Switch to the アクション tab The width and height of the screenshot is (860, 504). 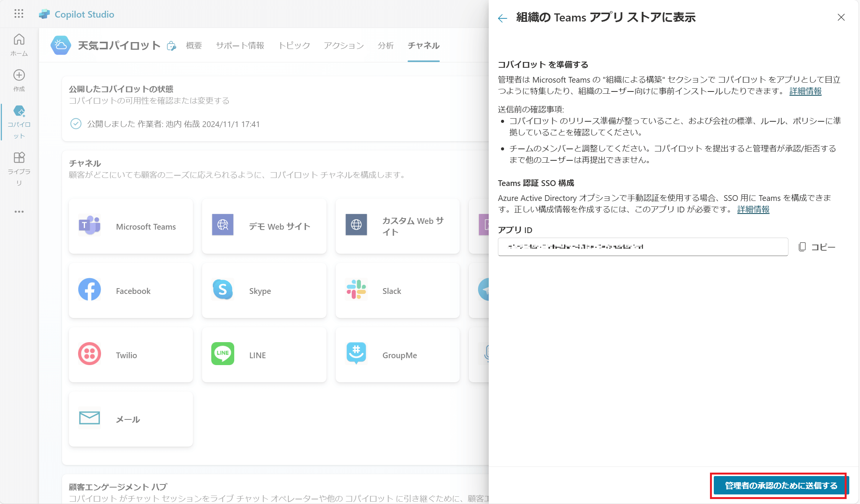pos(344,46)
